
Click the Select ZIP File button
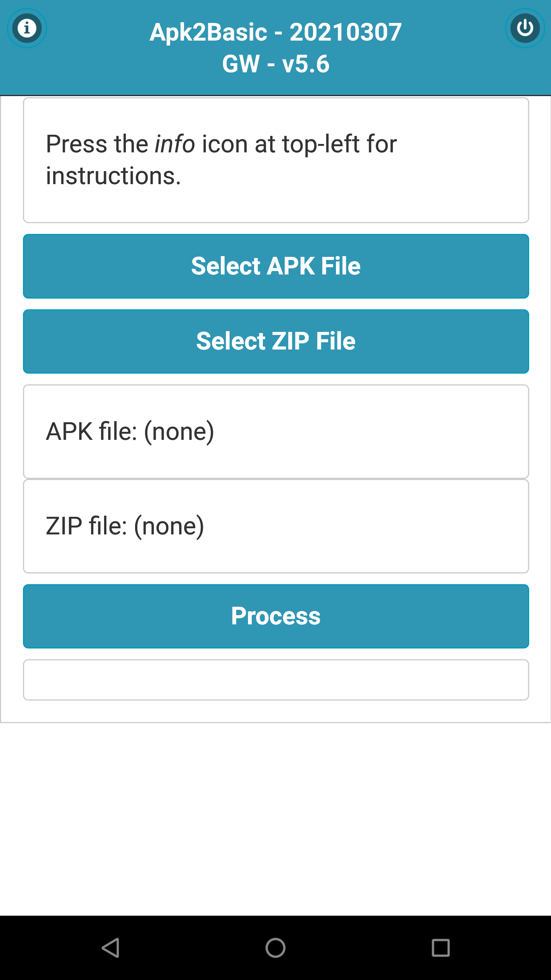tap(276, 341)
